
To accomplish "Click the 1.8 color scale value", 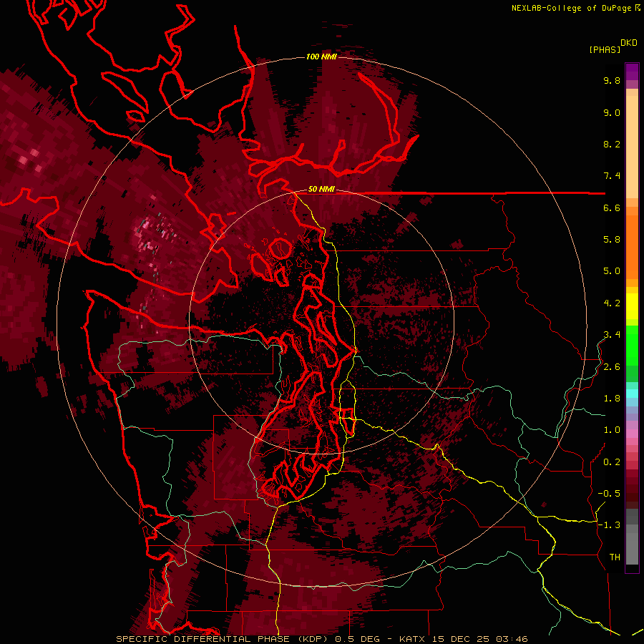I will click(612, 399).
